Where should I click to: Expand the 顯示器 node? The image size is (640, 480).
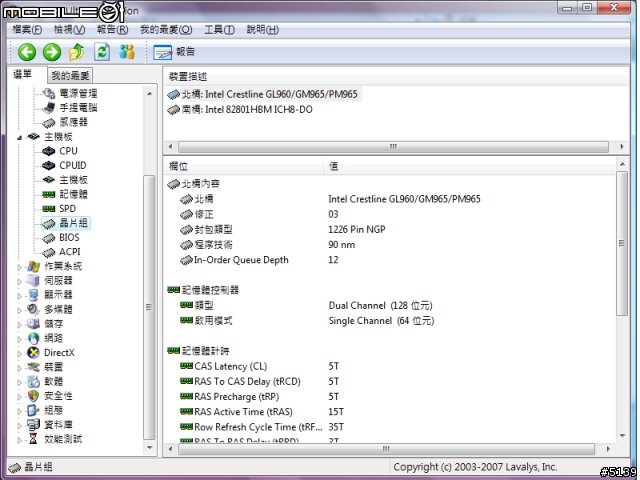pyautogui.click(x=19, y=296)
